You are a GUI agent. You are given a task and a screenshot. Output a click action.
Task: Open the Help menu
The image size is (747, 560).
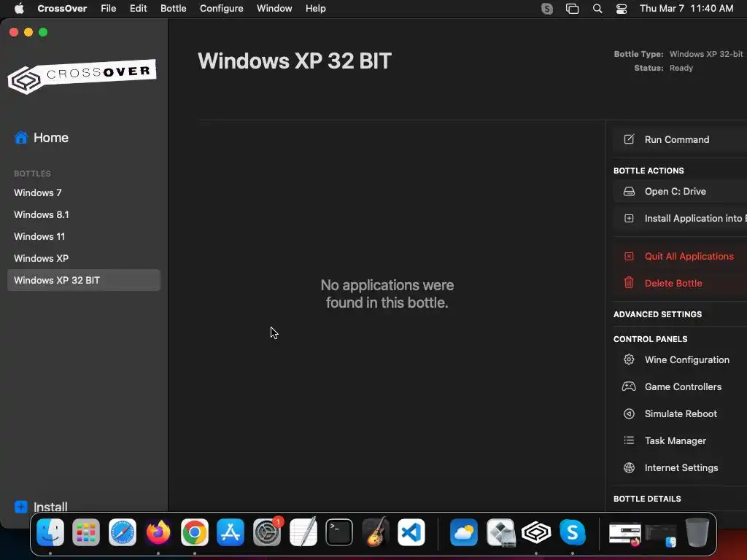[x=315, y=9]
